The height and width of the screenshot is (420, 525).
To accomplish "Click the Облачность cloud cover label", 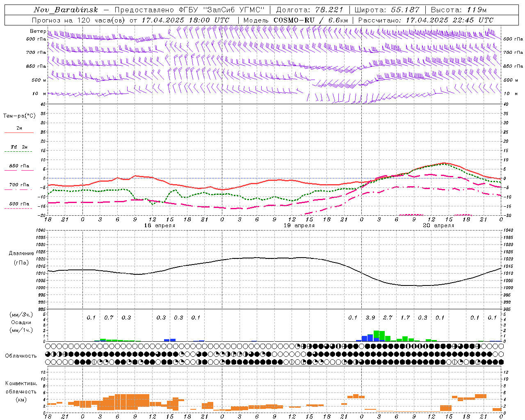I will (21, 356).
